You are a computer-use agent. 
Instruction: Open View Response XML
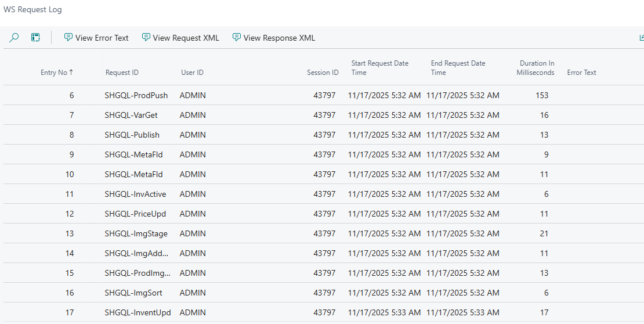point(273,38)
